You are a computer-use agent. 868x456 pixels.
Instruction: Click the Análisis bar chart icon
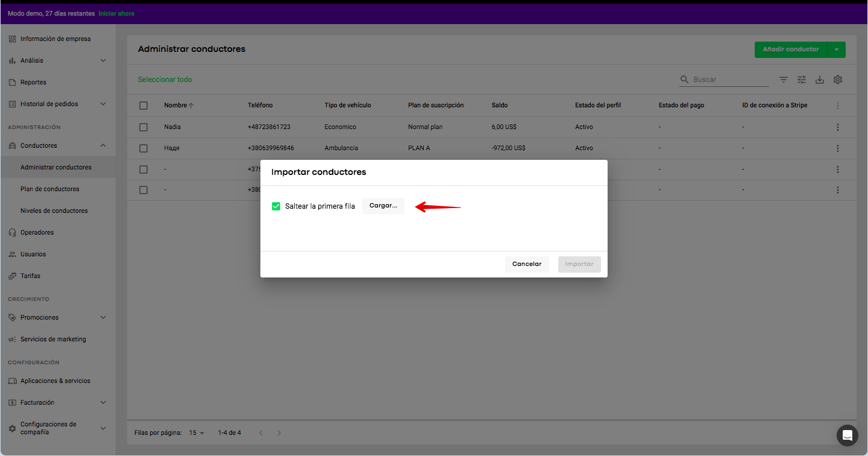13,60
